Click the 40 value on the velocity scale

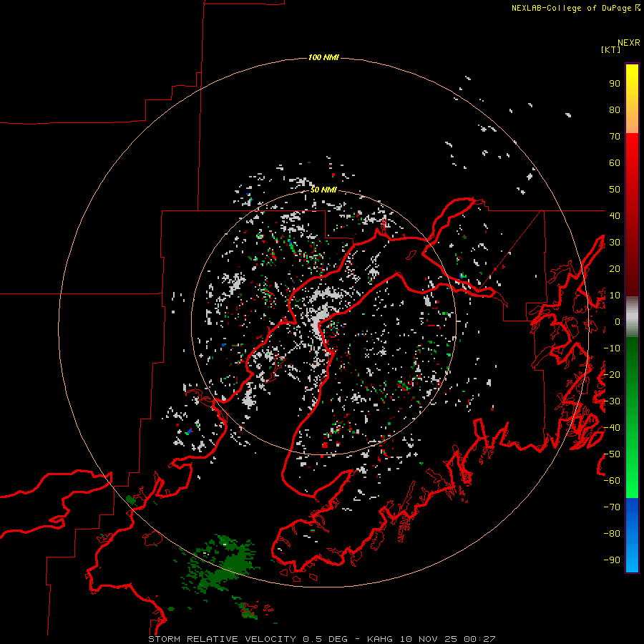point(615,215)
